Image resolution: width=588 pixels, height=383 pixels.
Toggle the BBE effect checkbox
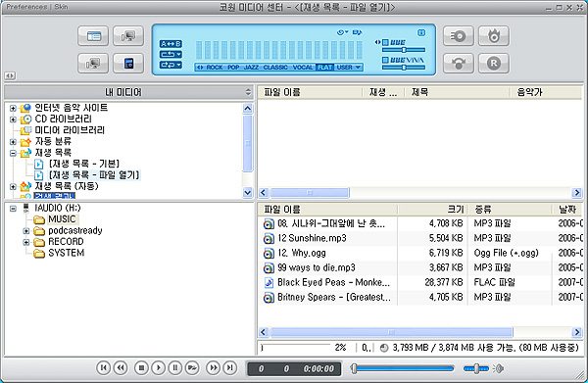(x=385, y=42)
